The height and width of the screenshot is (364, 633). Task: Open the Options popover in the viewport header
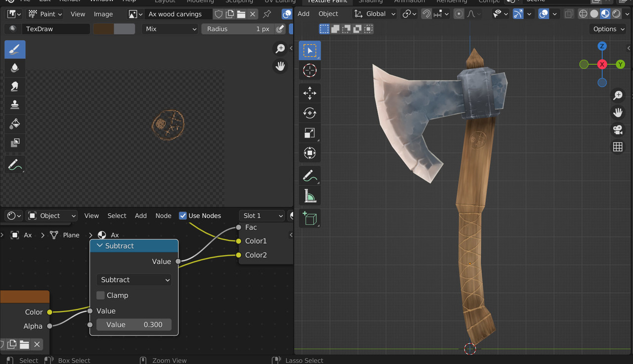click(608, 29)
